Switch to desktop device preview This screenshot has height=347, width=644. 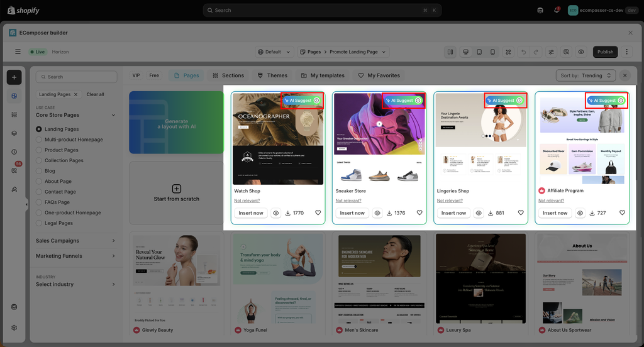466,52
